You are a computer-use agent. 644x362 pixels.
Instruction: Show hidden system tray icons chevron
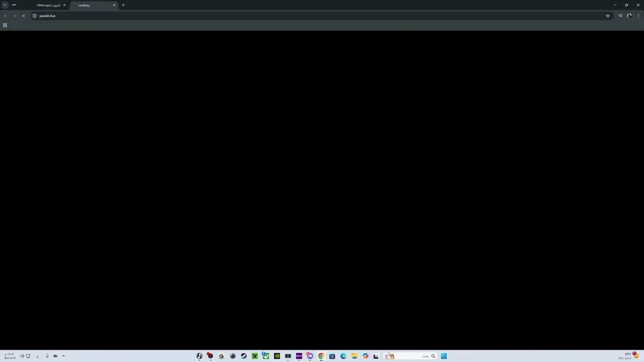[63, 356]
